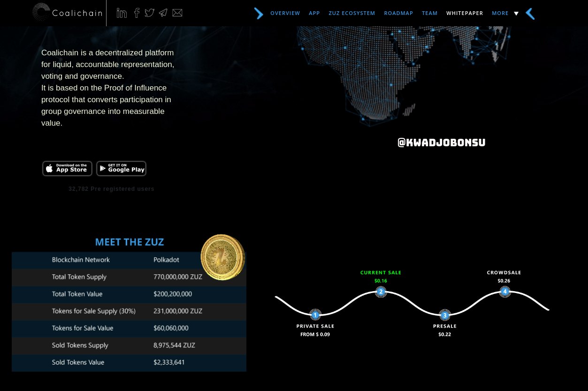Open the Facebook social icon
This screenshot has width=588, height=391.
(x=137, y=13)
